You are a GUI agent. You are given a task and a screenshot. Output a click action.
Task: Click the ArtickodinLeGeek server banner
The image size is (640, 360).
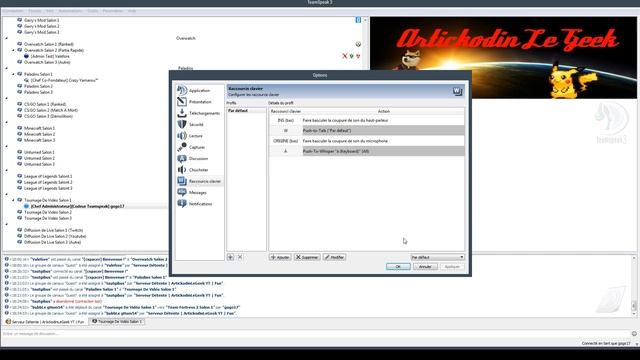(503, 58)
